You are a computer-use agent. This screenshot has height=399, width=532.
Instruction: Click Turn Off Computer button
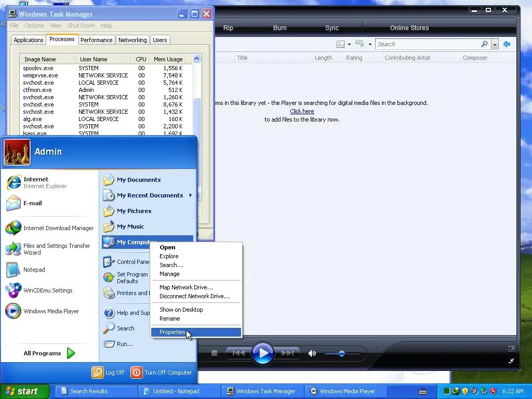(x=162, y=373)
